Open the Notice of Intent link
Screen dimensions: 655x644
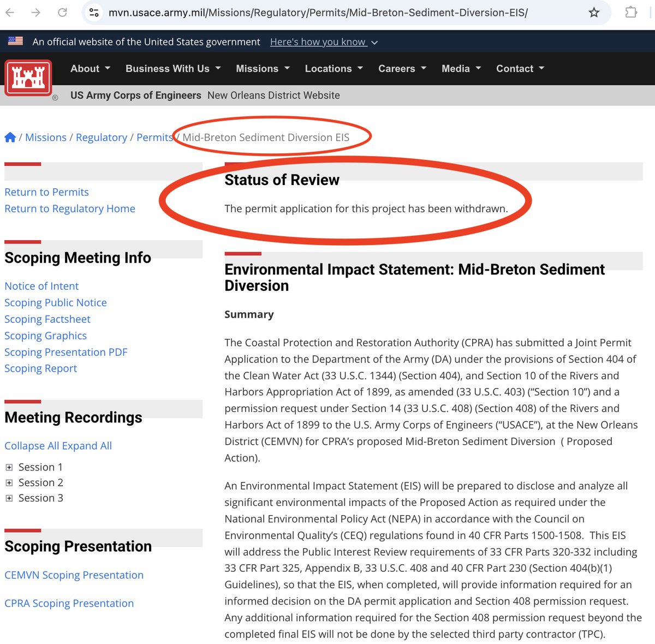coord(41,286)
